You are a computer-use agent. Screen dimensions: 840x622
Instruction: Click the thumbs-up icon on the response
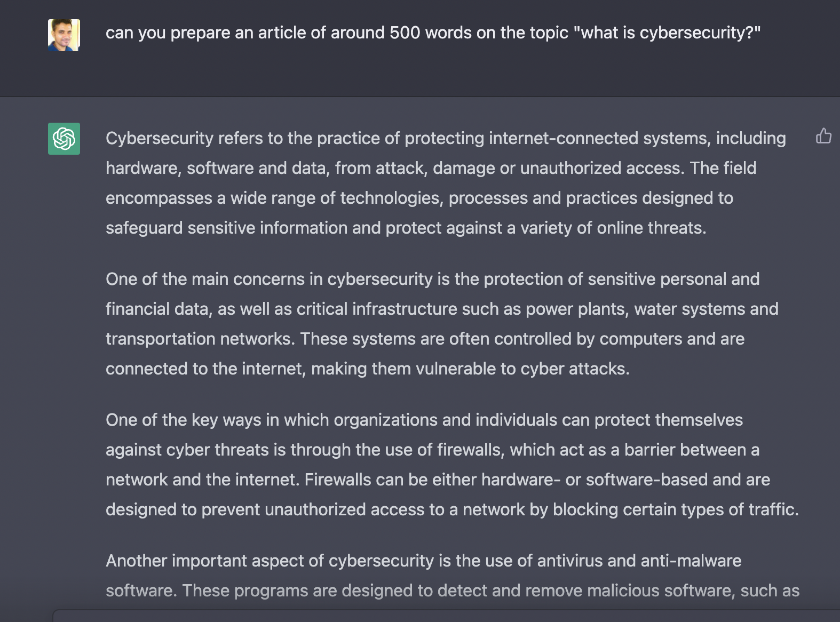(823, 136)
